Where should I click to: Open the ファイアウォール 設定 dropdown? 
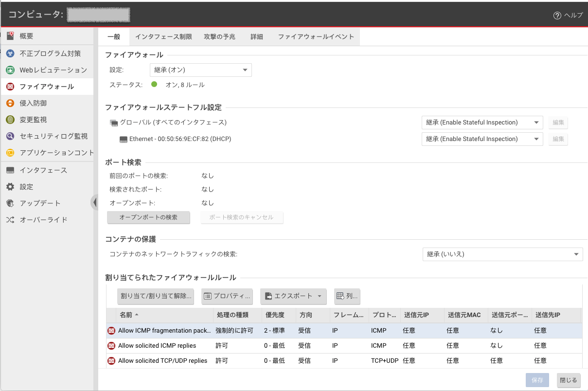200,70
